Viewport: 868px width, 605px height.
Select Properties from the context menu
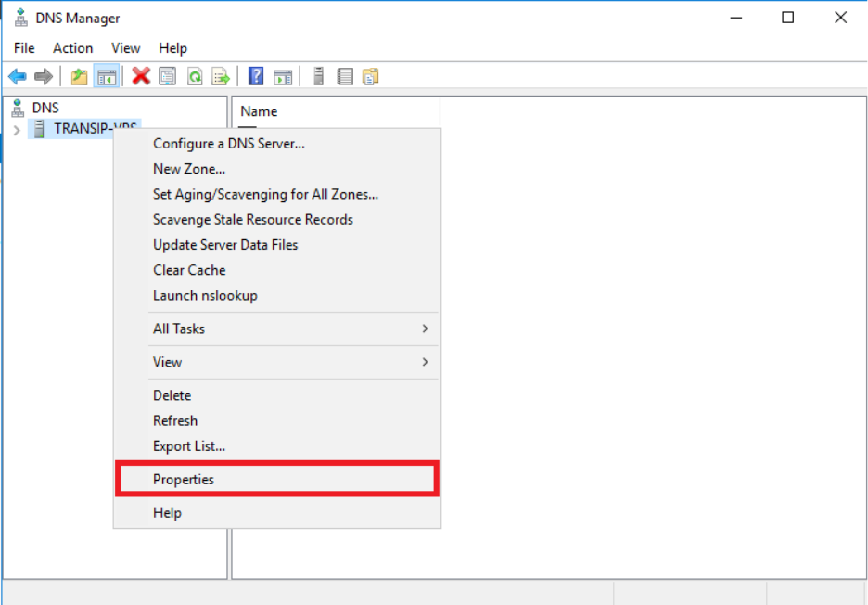tap(184, 480)
